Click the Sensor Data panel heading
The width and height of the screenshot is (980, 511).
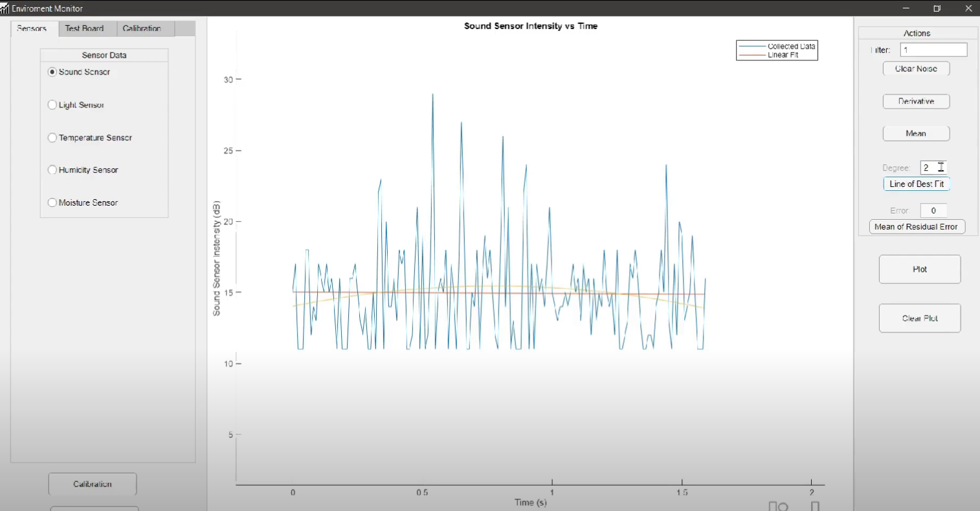click(x=104, y=56)
